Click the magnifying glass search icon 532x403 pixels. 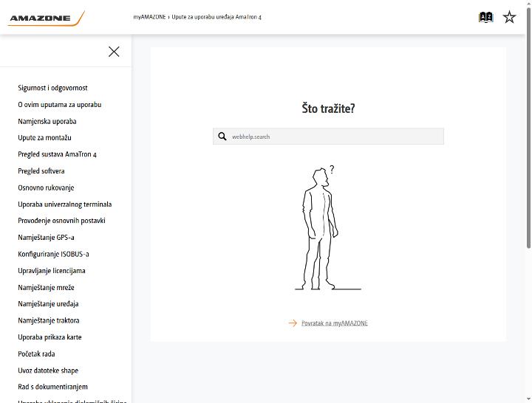222,137
